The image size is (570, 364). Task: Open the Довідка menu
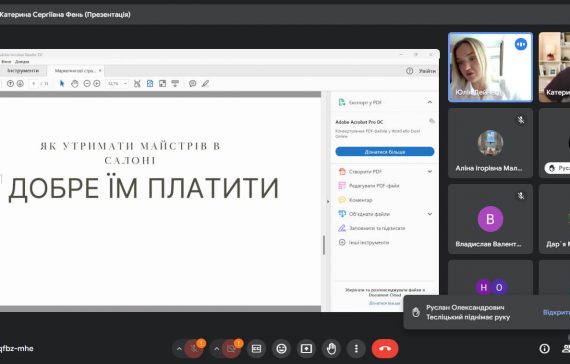[x=22, y=62]
